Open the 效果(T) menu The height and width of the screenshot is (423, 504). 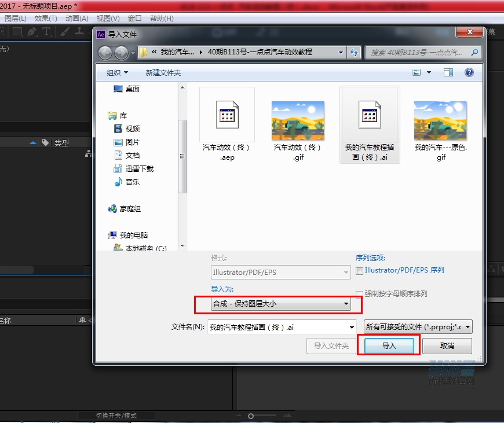click(46, 19)
